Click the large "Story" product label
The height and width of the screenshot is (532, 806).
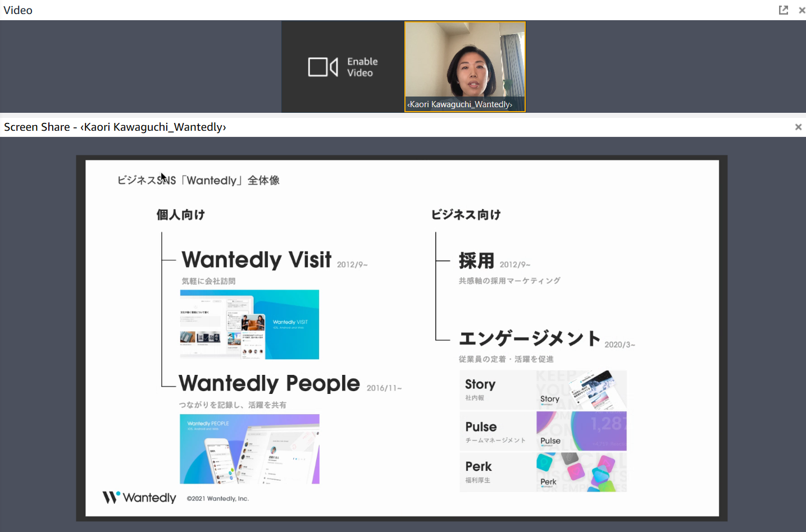[480, 384]
